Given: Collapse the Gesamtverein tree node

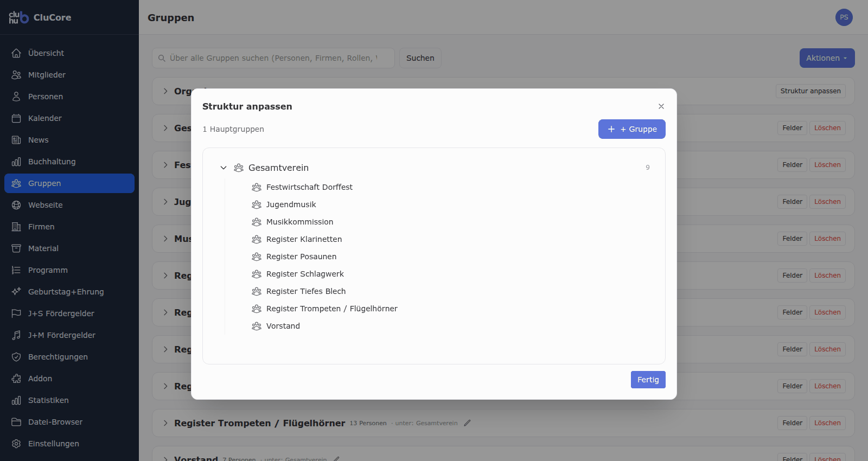Looking at the screenshot, I should click(x=224, y=168).
